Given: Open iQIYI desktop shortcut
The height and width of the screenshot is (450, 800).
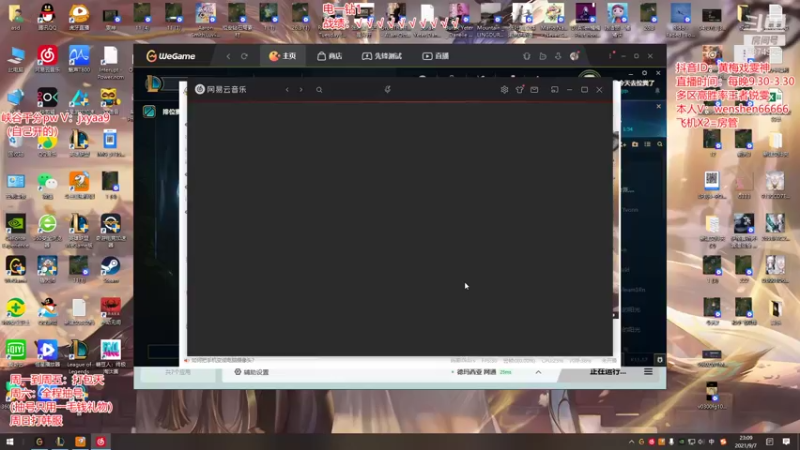Looking at the screenshot, I should click(16, 354).
